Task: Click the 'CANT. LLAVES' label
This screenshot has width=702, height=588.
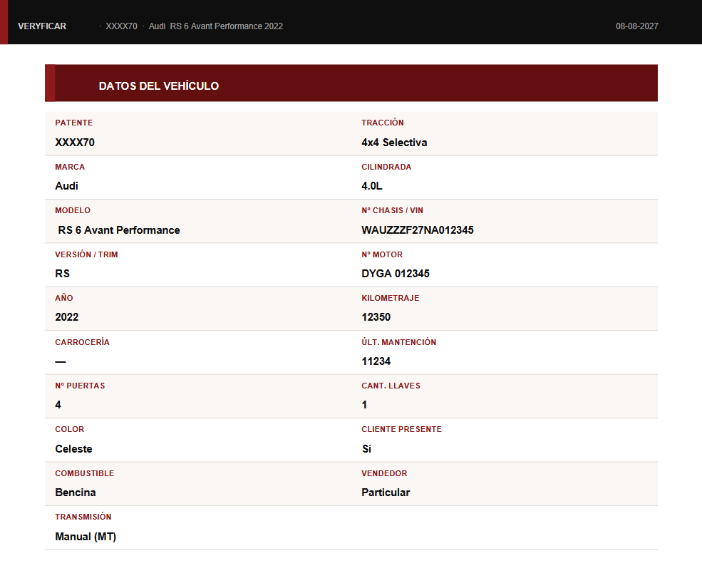Action: pos(391,386)
